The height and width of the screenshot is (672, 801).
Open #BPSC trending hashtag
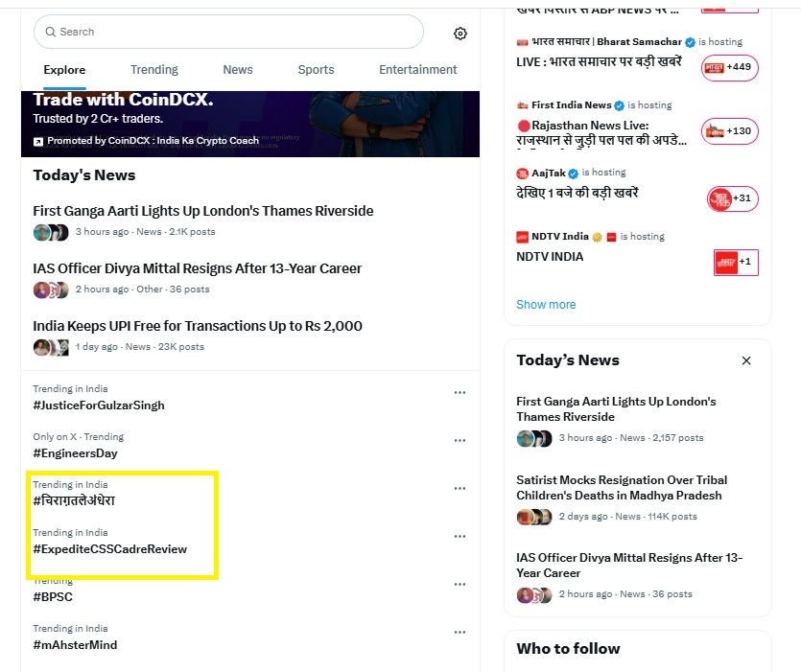point(53,597)
